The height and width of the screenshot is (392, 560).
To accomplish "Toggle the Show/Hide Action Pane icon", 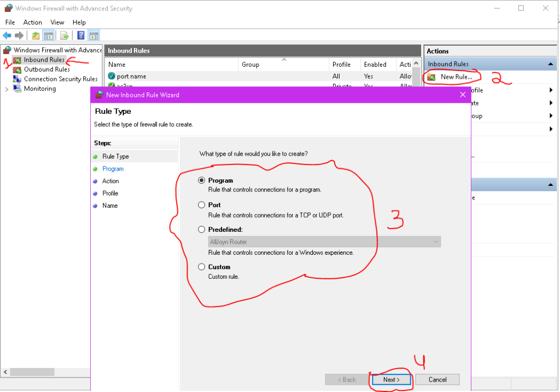I will point(94,36).
